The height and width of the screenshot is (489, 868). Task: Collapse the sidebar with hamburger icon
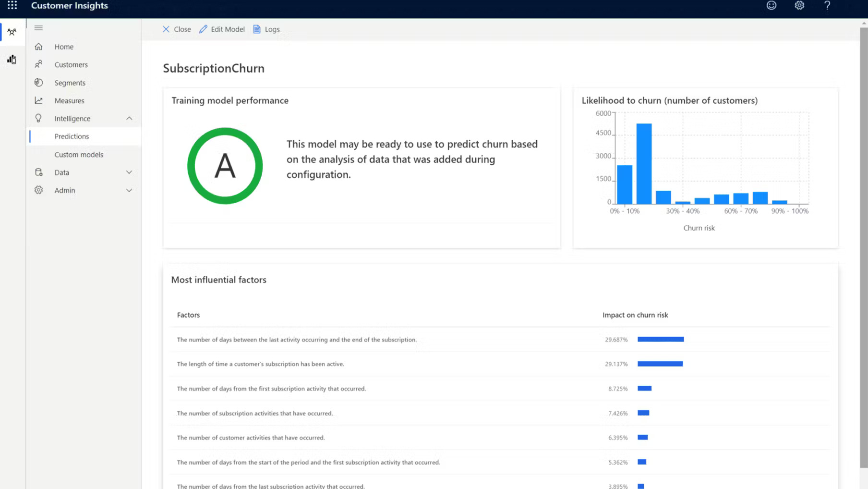coord(38,28)
